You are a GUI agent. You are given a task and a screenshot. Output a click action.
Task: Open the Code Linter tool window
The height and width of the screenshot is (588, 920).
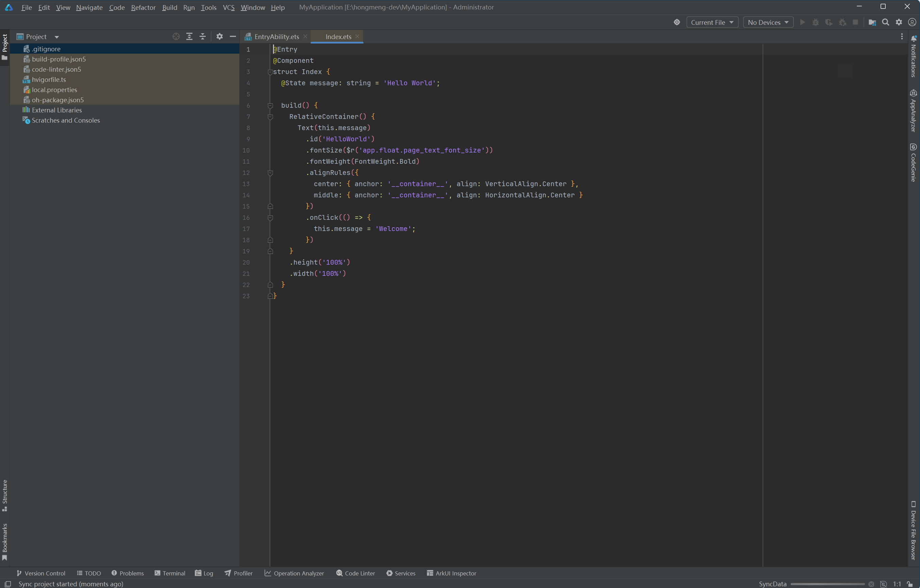[355, 573]
